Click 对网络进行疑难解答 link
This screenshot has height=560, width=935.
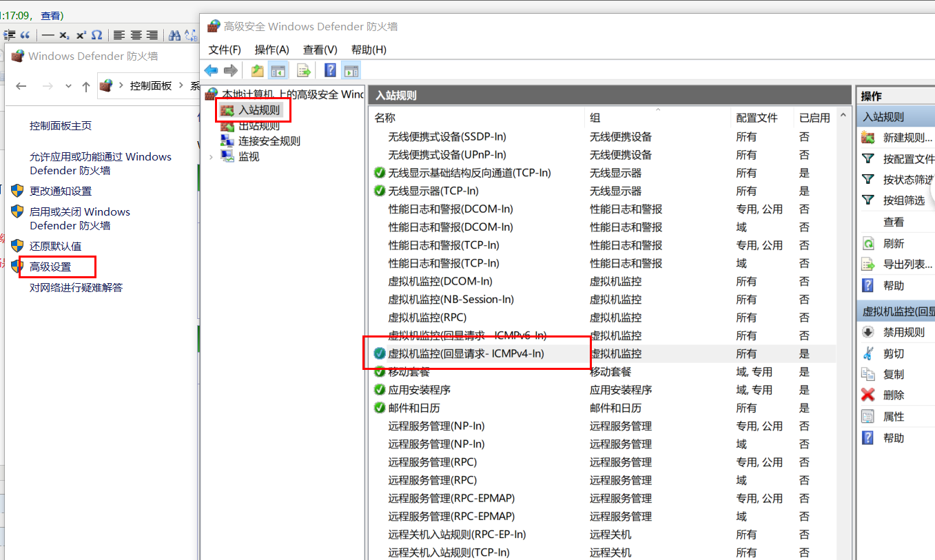(x=76, y=287)
